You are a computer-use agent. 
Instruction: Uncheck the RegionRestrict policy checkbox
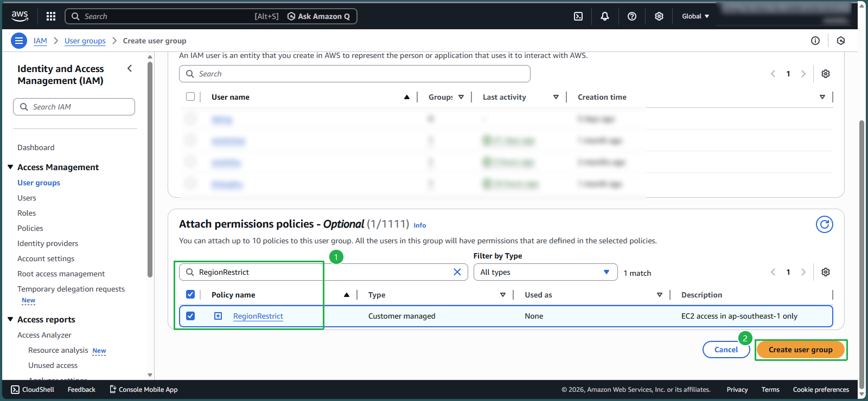[x=190, y=316]
